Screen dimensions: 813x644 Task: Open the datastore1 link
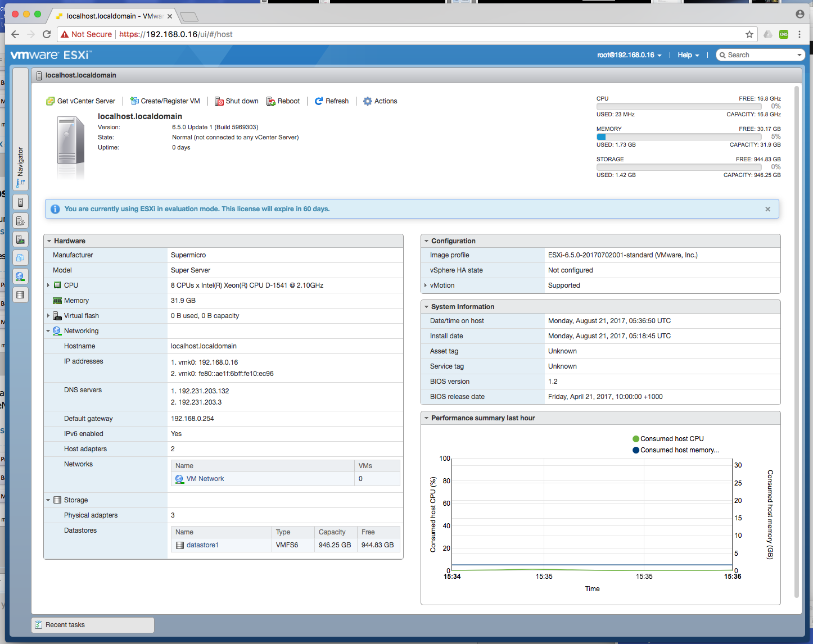pyautogui.click(x=202, y=545)
